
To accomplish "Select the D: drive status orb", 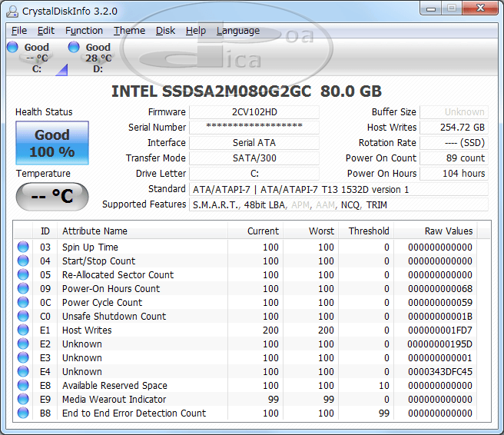I will [74, 48].
